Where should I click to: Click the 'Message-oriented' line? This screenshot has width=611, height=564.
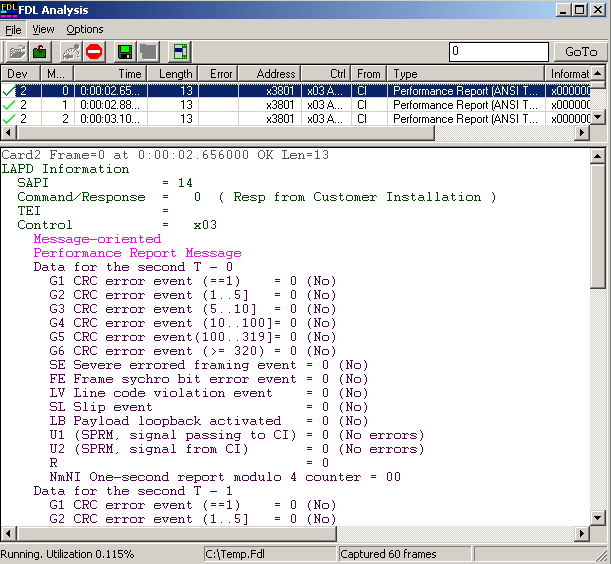point(97,239)
